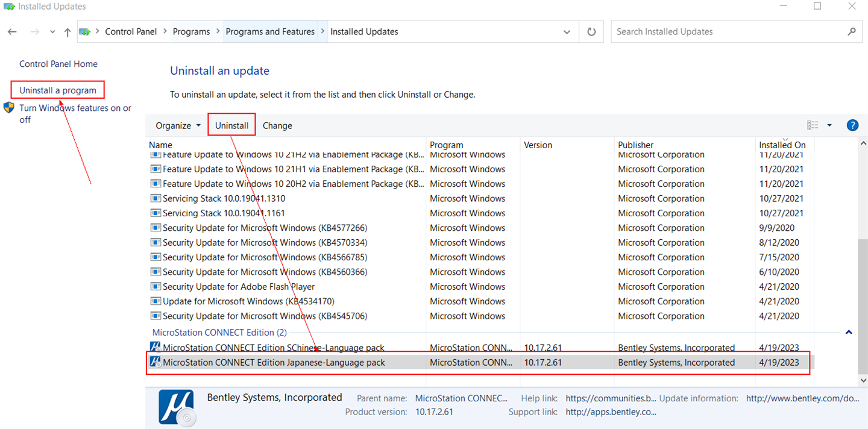Refresh the Installed Updates list
Viewport: 868px width, 429px height.
591,32
